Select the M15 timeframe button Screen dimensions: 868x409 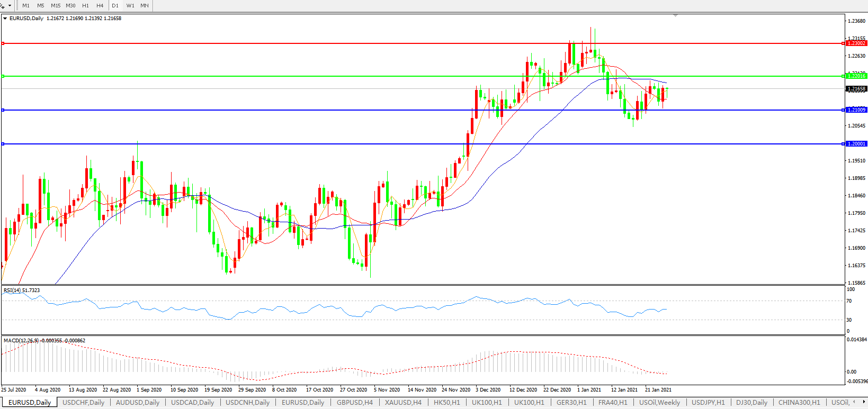56,6
